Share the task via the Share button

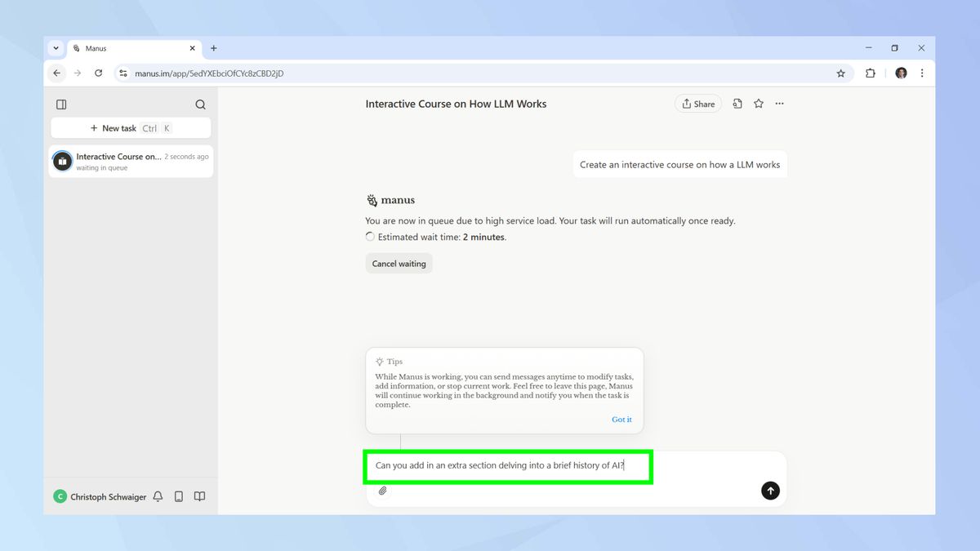(x=697, y=104)
